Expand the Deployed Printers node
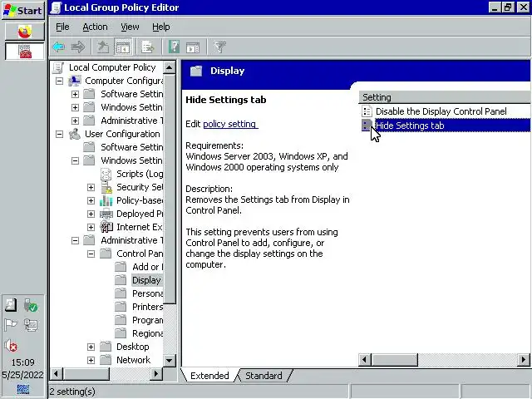532x399 pixels. pos(91,214)
